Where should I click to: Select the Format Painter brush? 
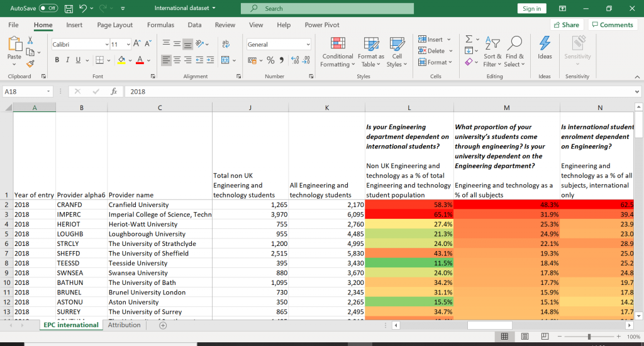(30, 64)
